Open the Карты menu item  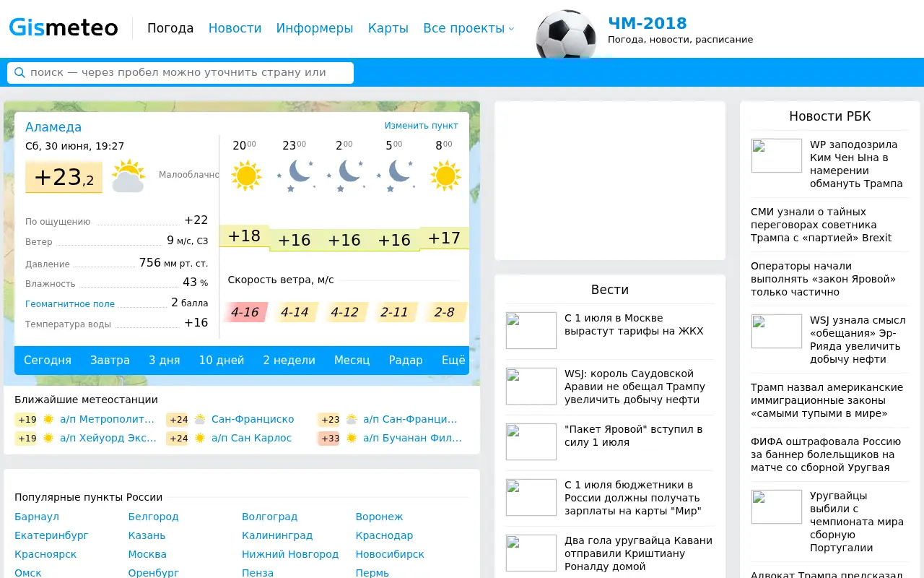tap(388, 28)
